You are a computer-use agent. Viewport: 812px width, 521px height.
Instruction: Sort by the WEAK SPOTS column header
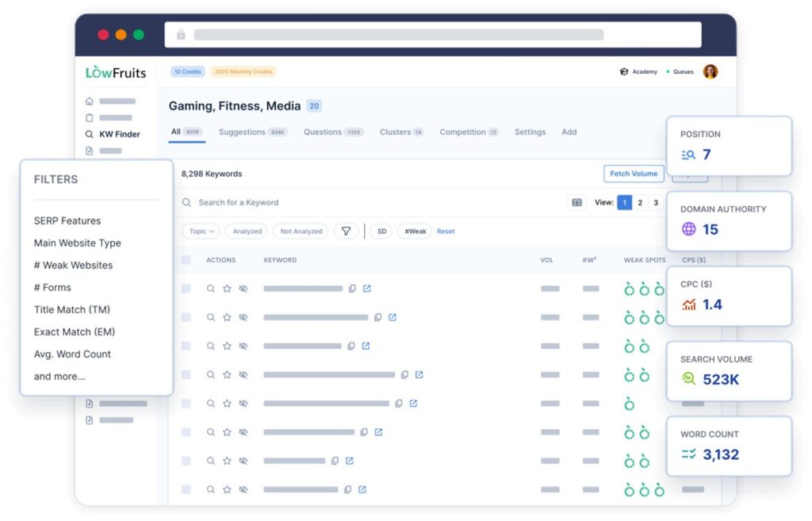coord(644,260)
